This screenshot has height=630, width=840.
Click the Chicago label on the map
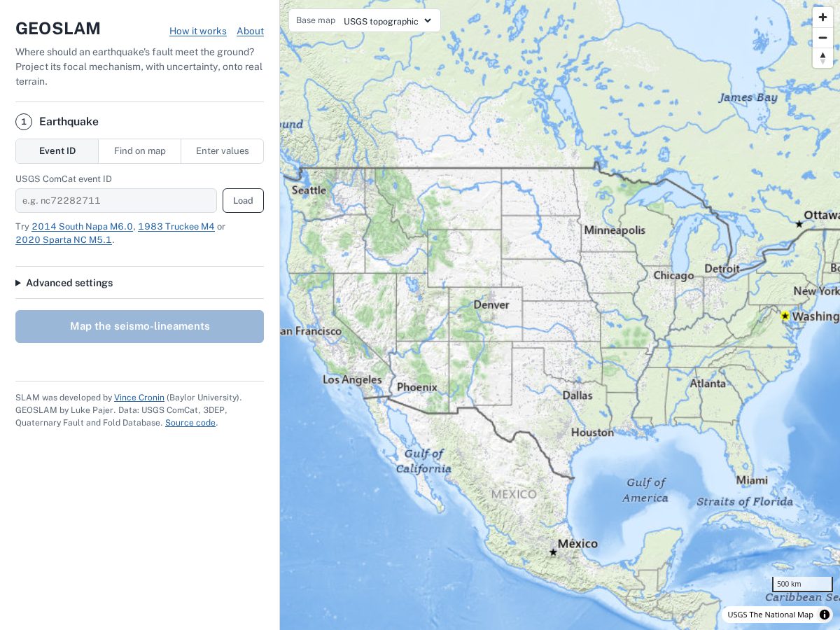673,276
